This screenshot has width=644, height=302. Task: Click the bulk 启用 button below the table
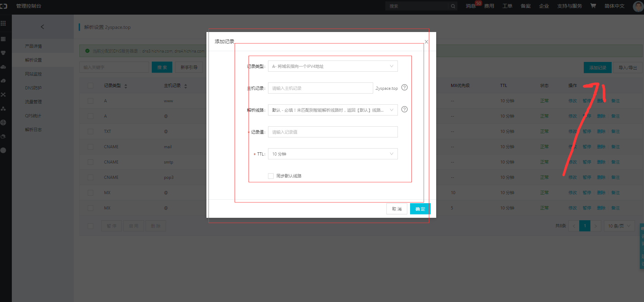(134, 226)
